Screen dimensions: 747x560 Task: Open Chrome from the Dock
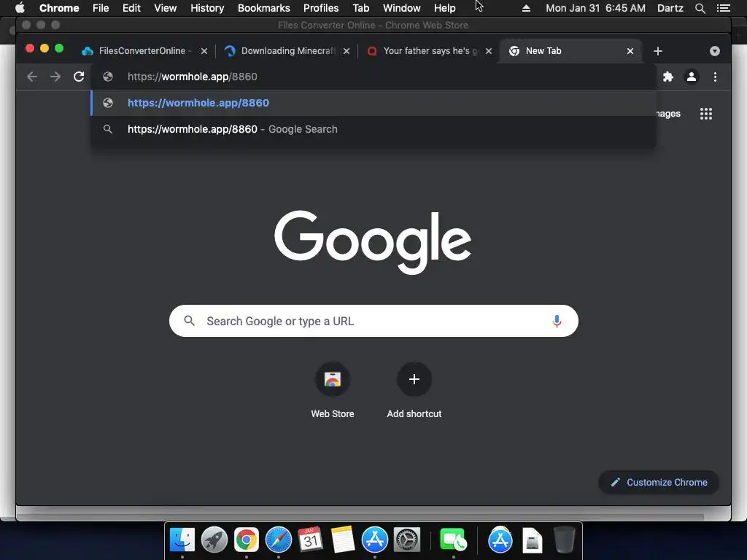tap(247, 540)
